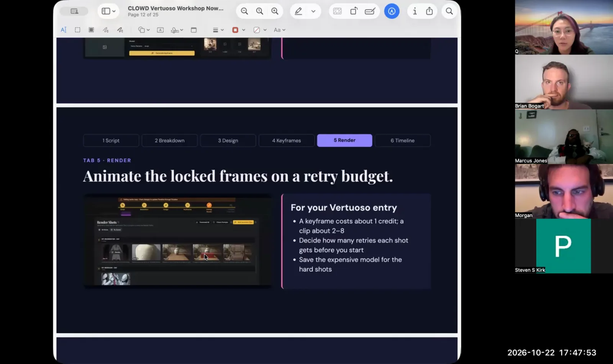Select the Sketch drawing tool
The image size is (613, 364).
coord(106,30)
